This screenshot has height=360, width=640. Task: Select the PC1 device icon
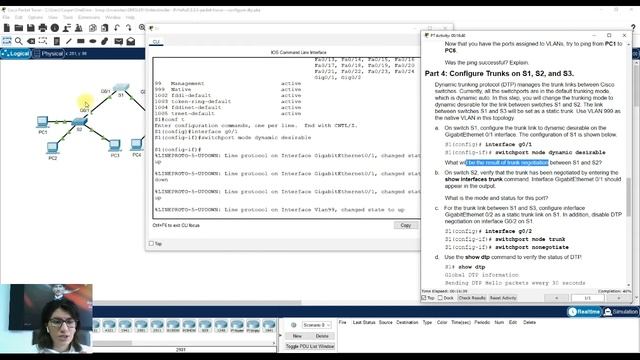42,122
